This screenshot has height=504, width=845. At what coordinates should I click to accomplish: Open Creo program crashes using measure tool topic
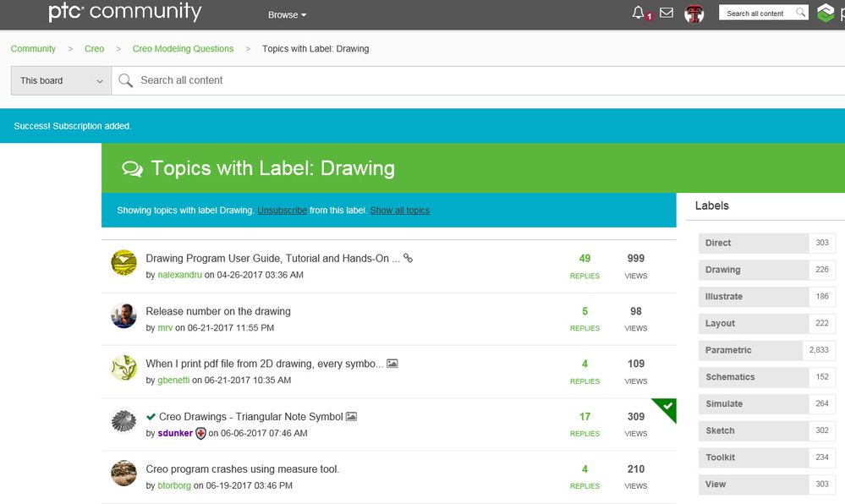pyautogui.click(x=243, y=469)
